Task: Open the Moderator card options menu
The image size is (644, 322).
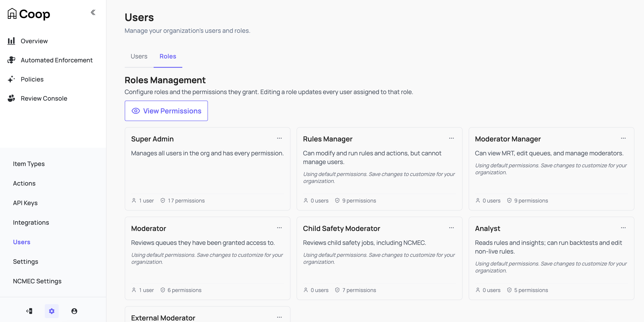Action: (x=279, y=228)
